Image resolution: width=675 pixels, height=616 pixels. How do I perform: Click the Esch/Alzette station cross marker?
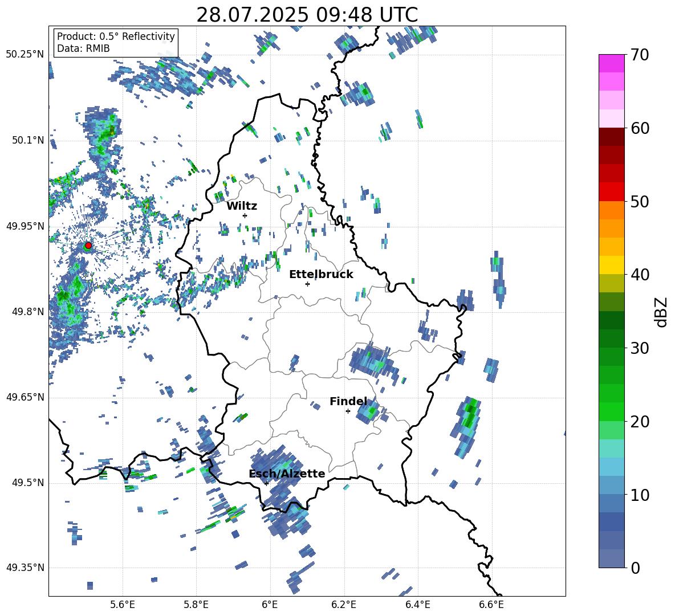pyautogui.click(x=266, y=483)
